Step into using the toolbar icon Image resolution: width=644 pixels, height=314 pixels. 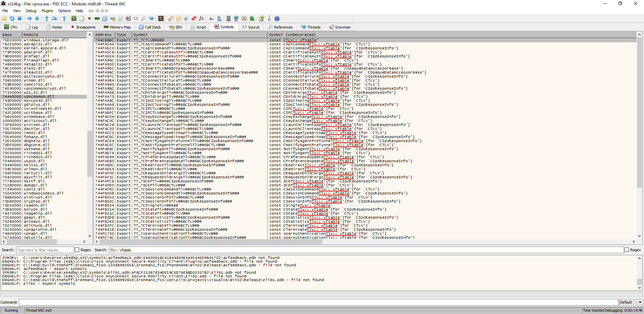point(47,18)
